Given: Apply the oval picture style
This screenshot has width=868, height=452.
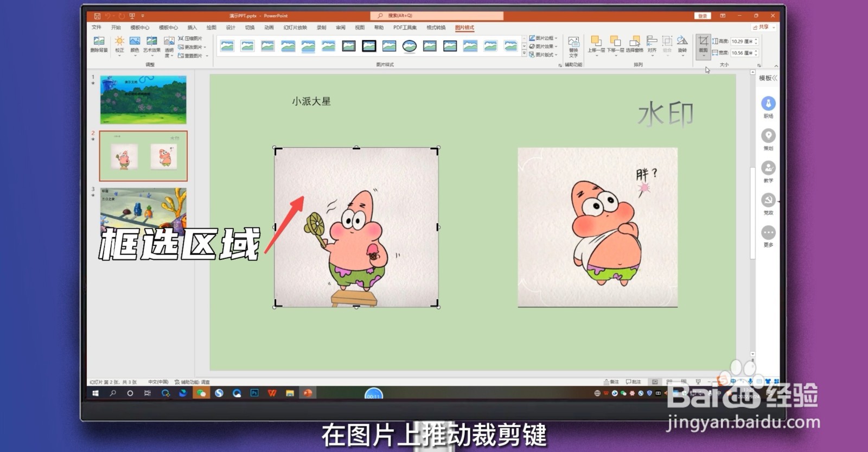Looking at the screenshot, I should 410,46.
